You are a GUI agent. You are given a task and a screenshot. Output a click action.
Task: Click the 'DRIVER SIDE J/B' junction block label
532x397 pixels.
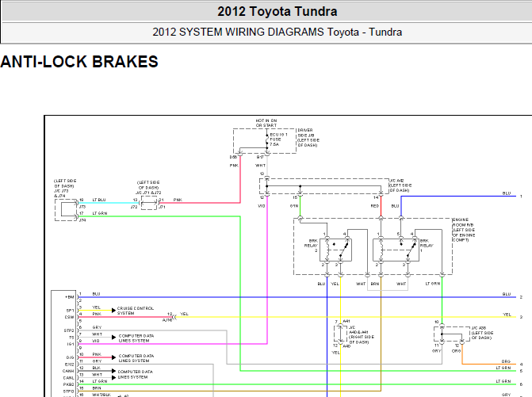308,138
